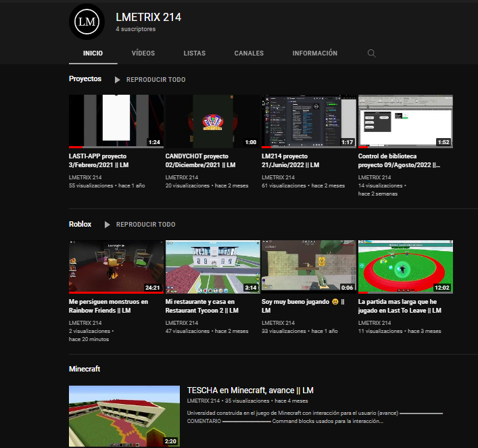
Task: Click red progress bar under LM214 proyecto thumbnail
Action: (266, 147)
